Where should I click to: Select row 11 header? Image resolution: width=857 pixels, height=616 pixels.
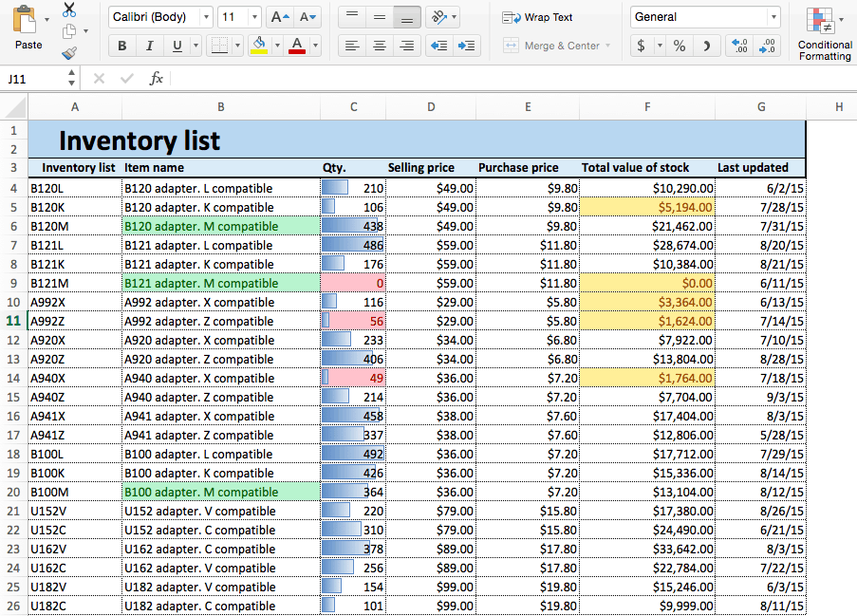13,321
